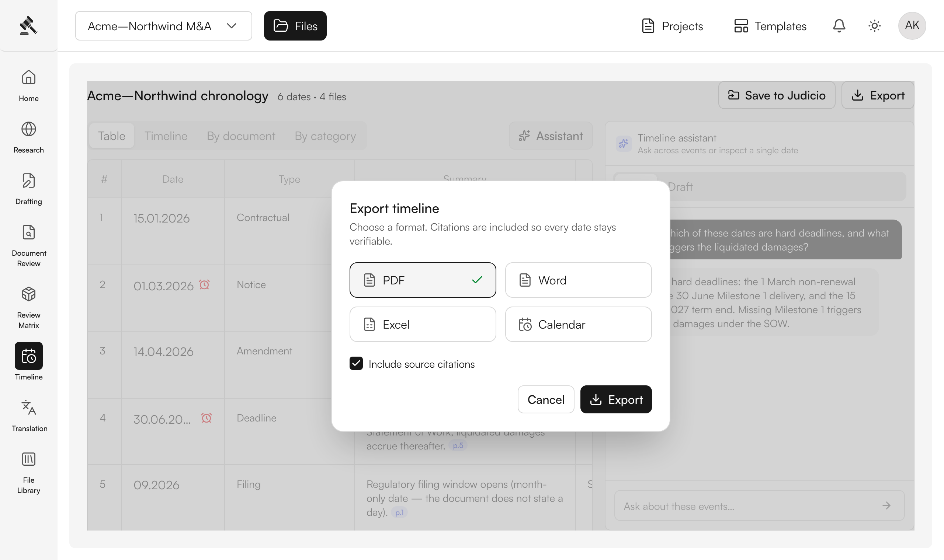Go to Drafting in sidebar
944x560 pixels.
[x=29, y=189]
